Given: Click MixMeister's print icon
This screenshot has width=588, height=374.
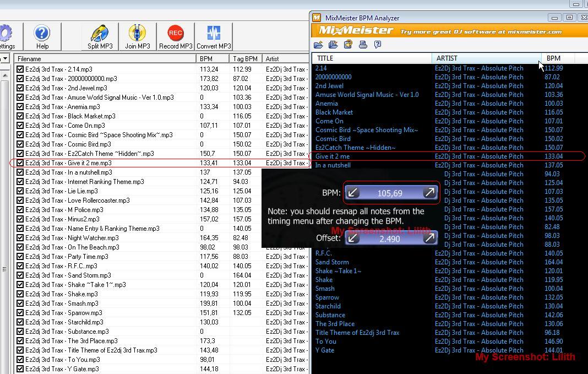Looking at the screenshot, I should tap(363, 45).
